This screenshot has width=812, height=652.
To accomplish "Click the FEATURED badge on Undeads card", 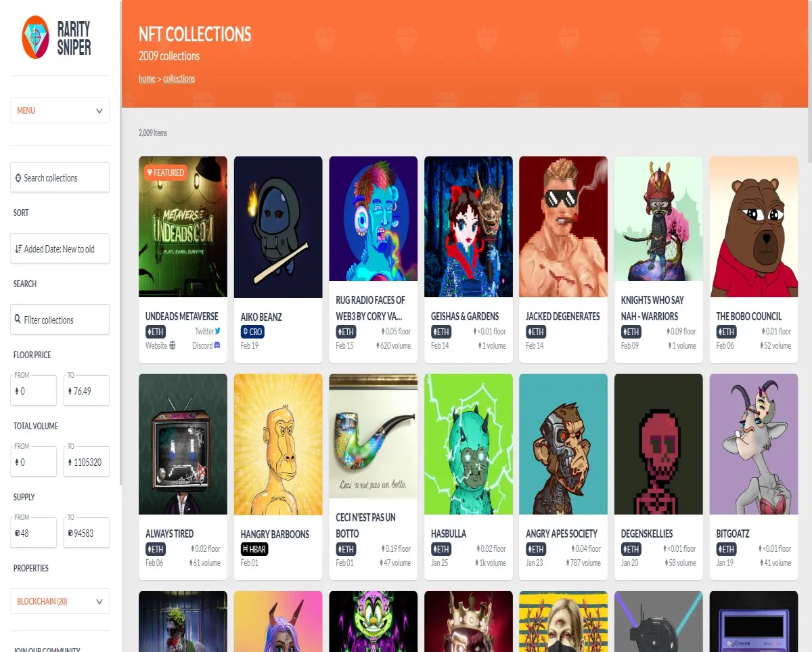I will (166, 173).
